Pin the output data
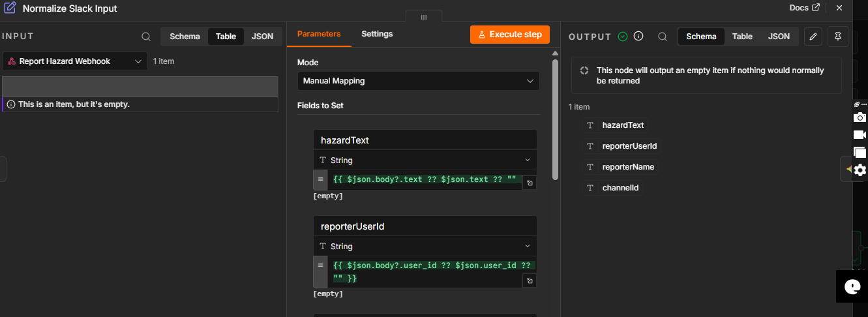Viewport: 868px width, 317px height. 838,37
